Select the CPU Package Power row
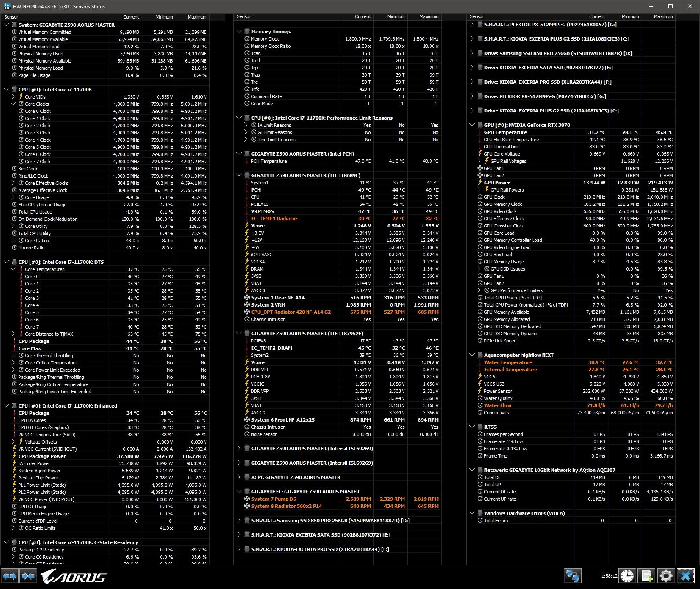The height and width of the screenshot is (589, 700). point(105,456)
